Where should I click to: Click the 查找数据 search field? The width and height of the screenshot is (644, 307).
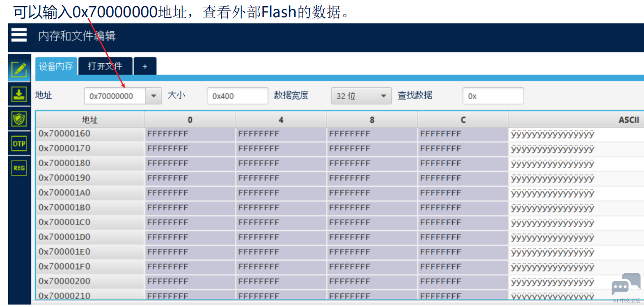click(x=493, y=96)
